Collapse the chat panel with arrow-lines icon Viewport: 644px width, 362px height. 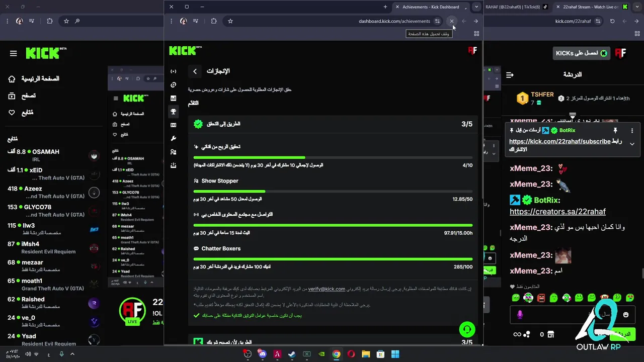coord(510,75)
